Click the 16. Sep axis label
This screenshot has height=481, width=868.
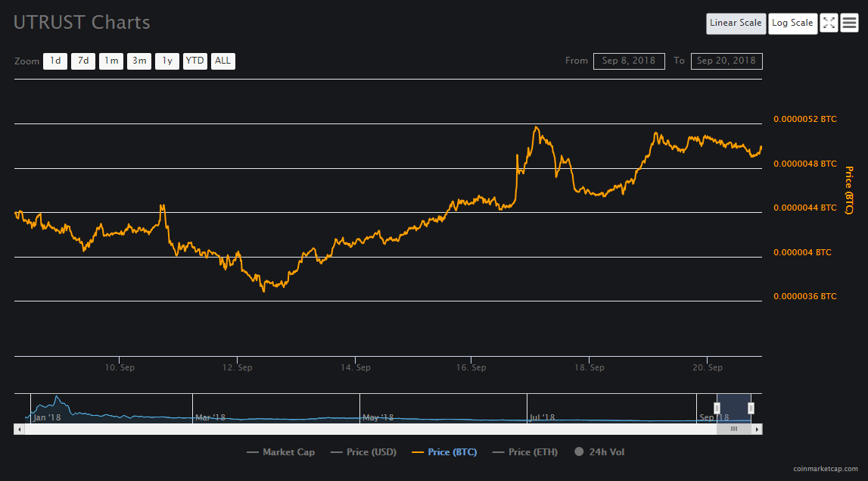coord(471,367)
